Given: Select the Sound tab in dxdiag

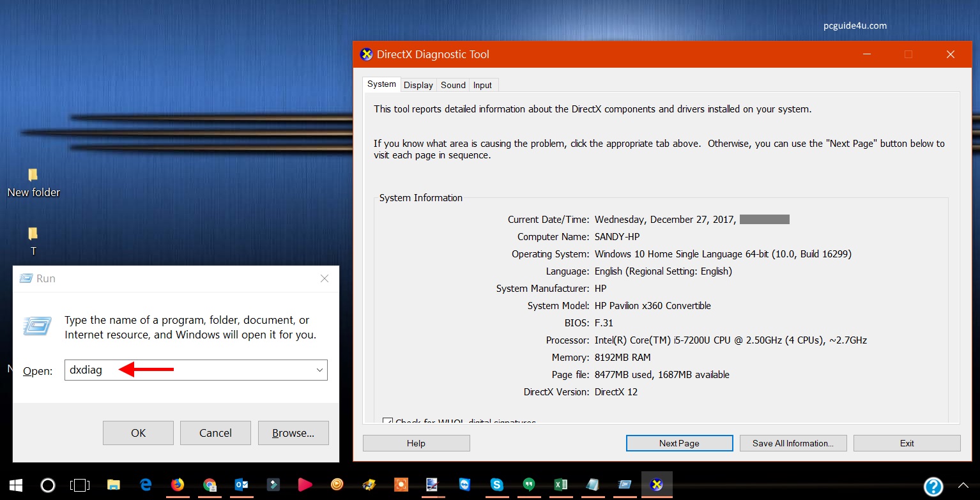Looking at the screenshot, I should pos(452,84).
